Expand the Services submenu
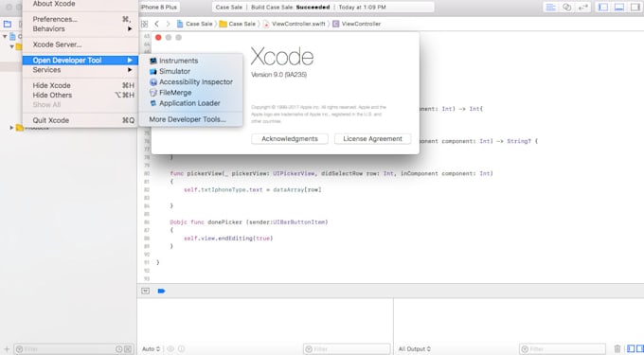Screen dimensions: 644x355 (x=80, y=70)
